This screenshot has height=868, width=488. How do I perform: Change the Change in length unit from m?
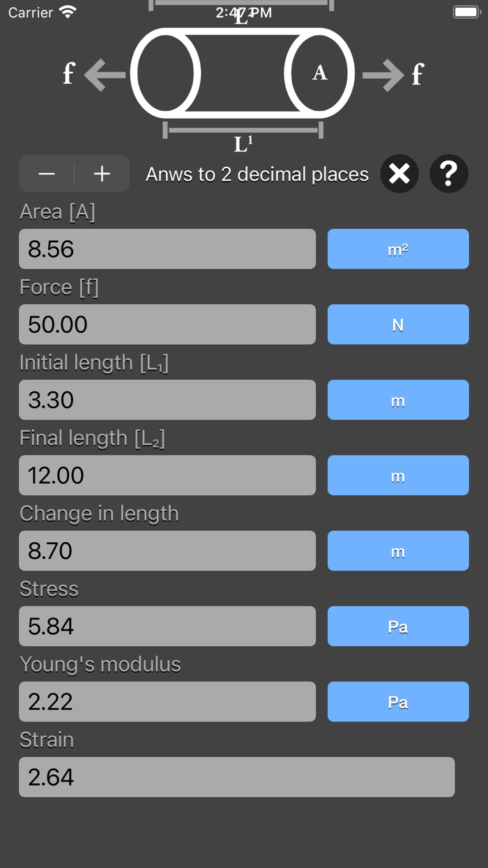[398, 551]
